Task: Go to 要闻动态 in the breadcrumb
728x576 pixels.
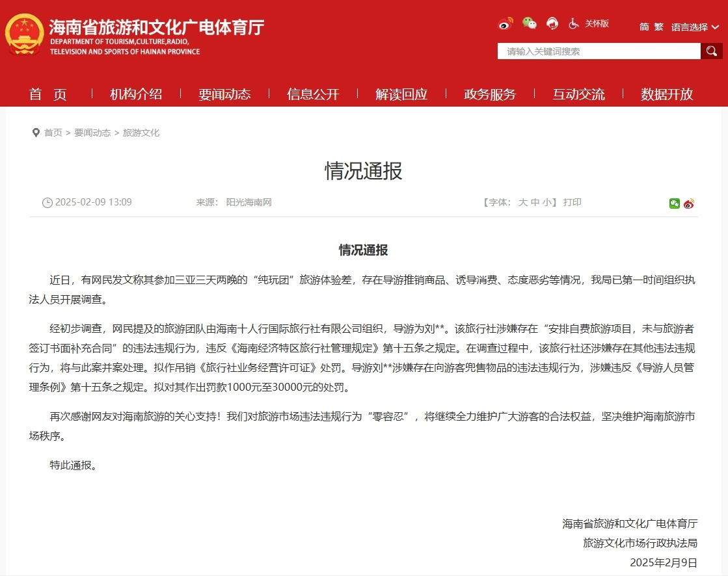Action: pos(92,133)
